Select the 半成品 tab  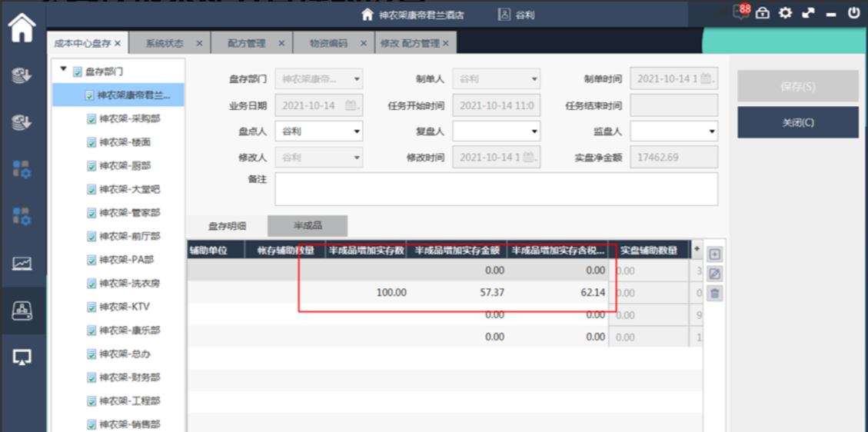point(308,226)
